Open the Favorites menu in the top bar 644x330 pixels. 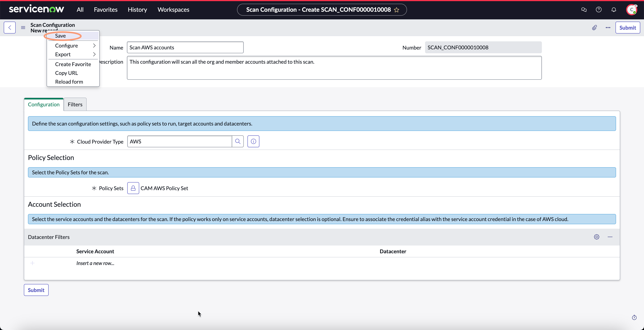[105, 10]
